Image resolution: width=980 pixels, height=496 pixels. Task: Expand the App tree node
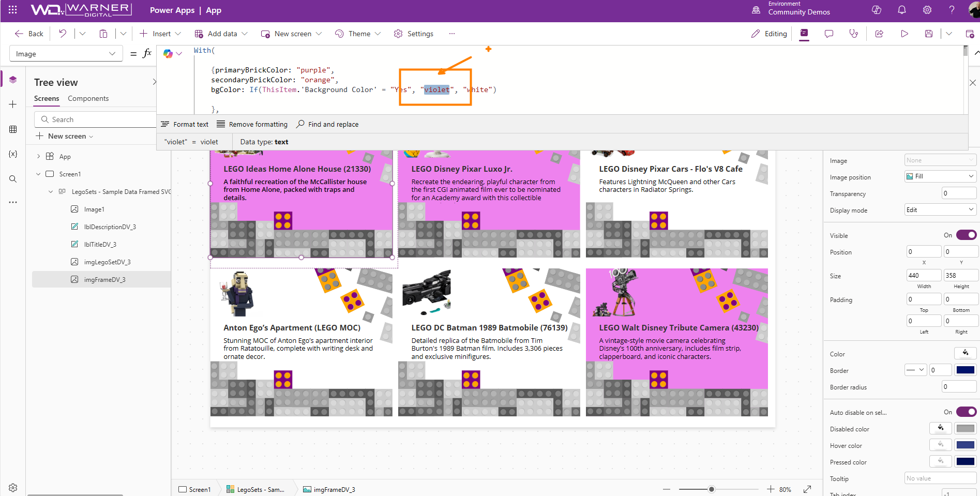38,156
